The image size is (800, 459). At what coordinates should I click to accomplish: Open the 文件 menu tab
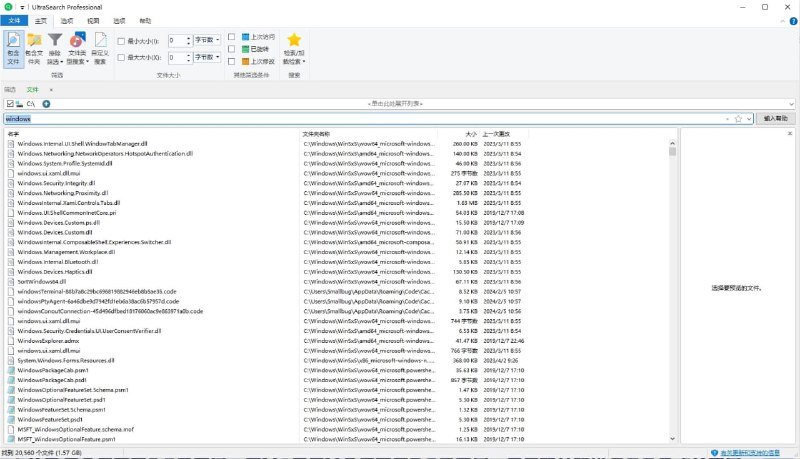point(14,20)
